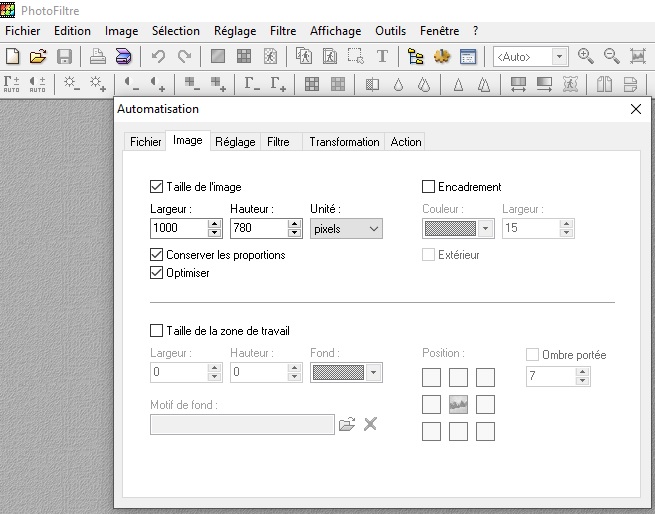This screenshot has height=514, width=655.
Task: Expand the Auto zoom level dropdown
Action: tap(559, 57)
